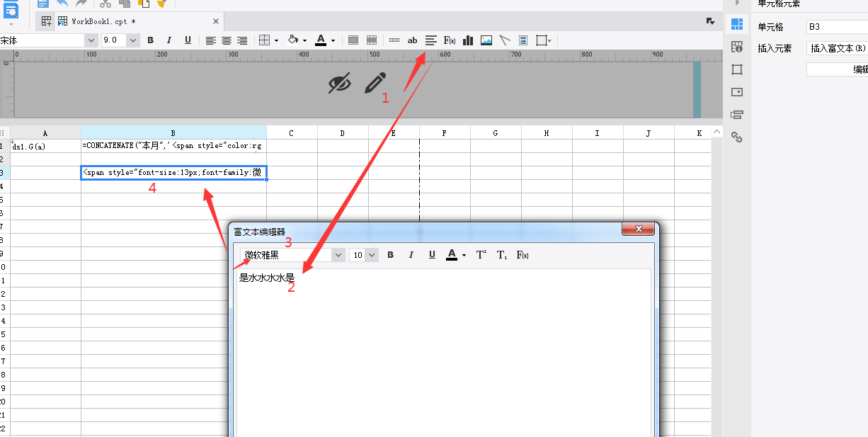Expand the fill color dropdown arrow
This screenshot has width=868, height=437.
[x=305, y=40]
